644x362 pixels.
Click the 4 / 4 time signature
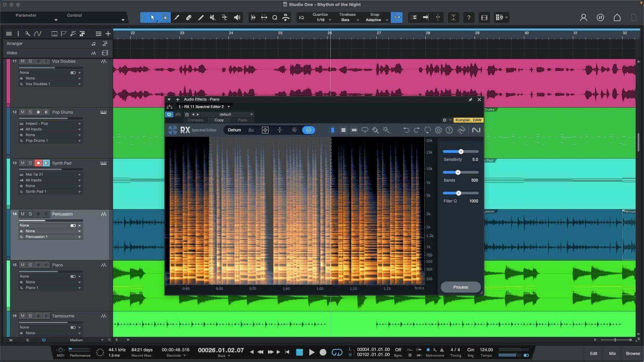tap(455, 350)
